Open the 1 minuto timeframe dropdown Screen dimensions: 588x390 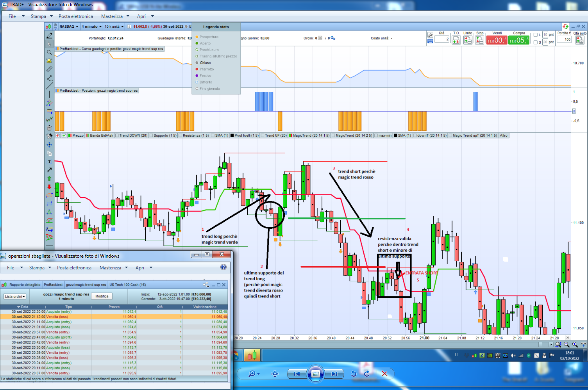click(x=91, y=27)
